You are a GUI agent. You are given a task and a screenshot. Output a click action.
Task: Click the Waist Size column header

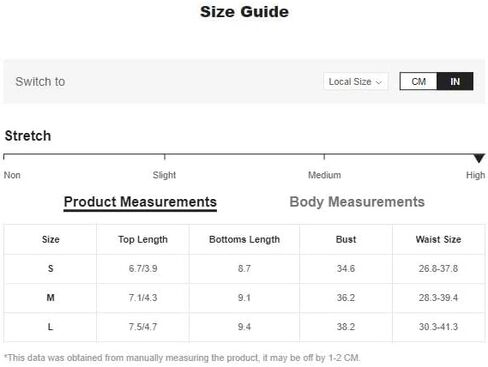[x=438, y=239]
